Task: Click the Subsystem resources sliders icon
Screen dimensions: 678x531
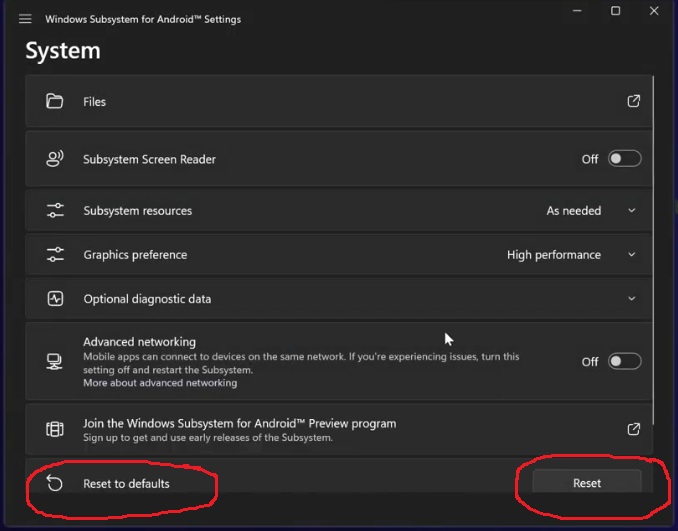Action: point(55,211)
